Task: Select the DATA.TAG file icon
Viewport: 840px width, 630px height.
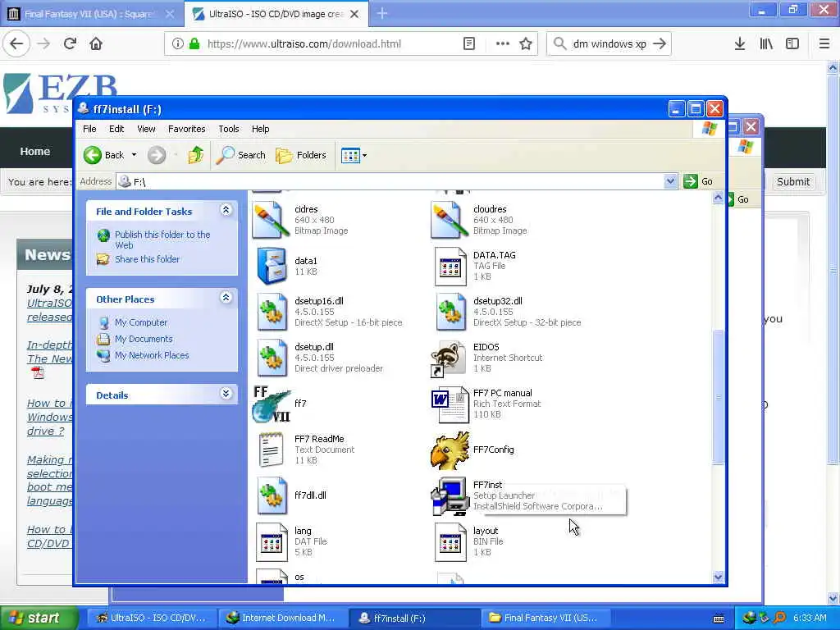Action: pos(450,266)
